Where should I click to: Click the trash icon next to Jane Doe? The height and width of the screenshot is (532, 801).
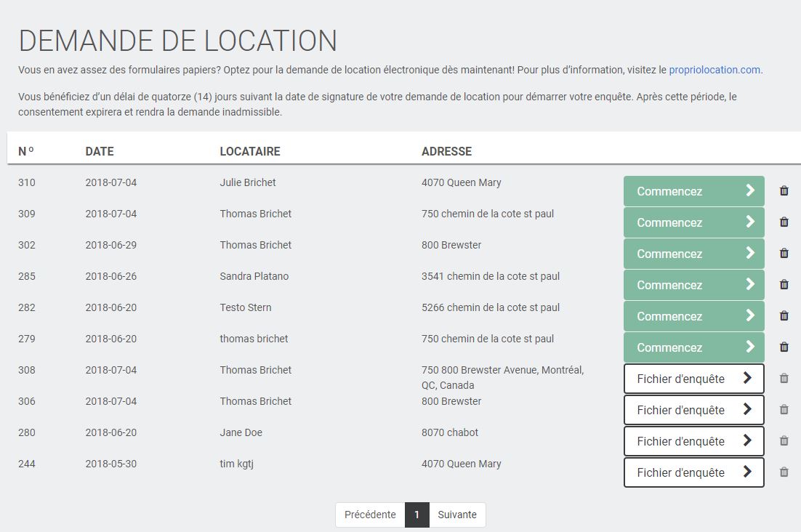tap(784, 440)
